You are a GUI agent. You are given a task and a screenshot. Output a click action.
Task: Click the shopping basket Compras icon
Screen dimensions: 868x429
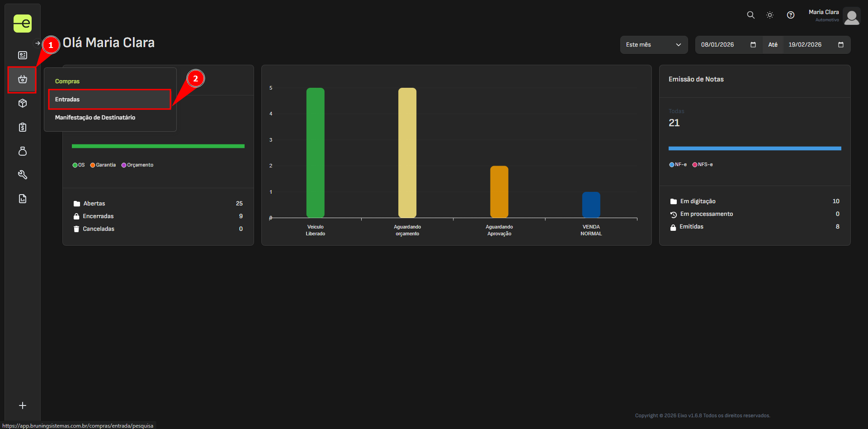[23, 80]
